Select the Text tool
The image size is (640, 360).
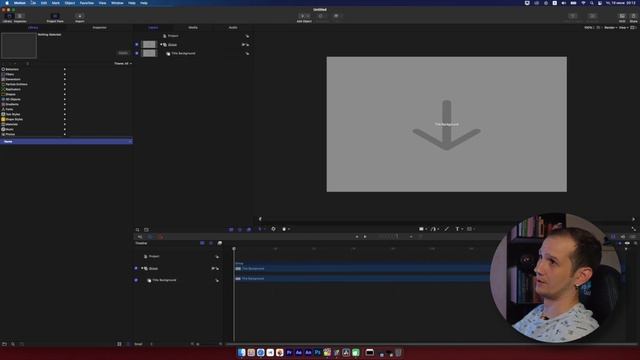click(x=457, y=229)
